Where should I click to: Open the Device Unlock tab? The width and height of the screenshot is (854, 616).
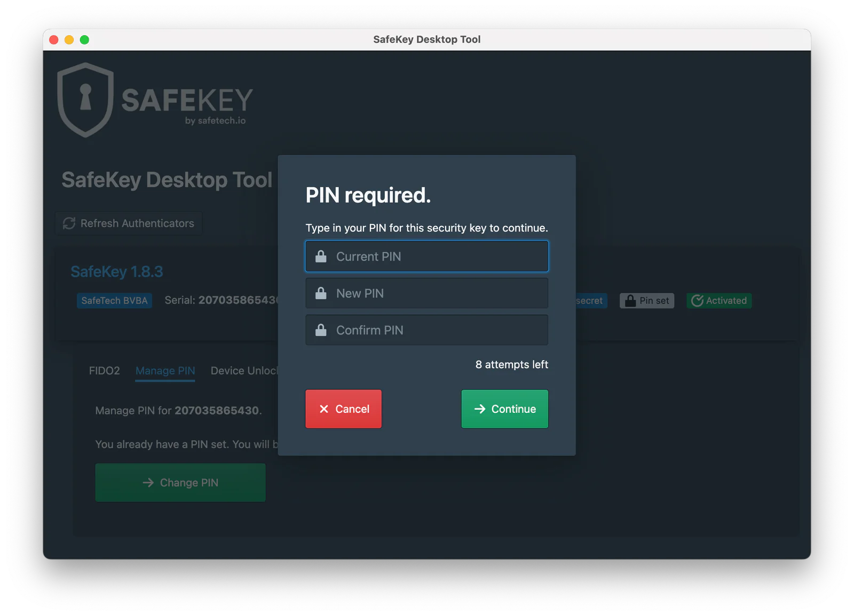(x=244, y=371)
